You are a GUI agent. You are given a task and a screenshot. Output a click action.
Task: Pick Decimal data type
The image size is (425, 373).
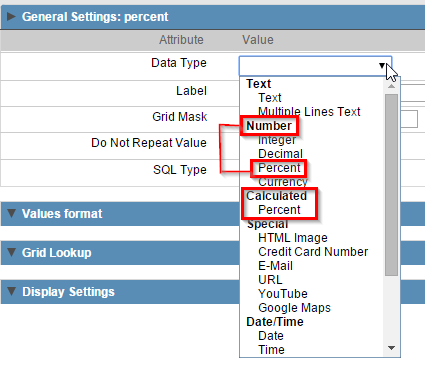[x=280, y=154]
